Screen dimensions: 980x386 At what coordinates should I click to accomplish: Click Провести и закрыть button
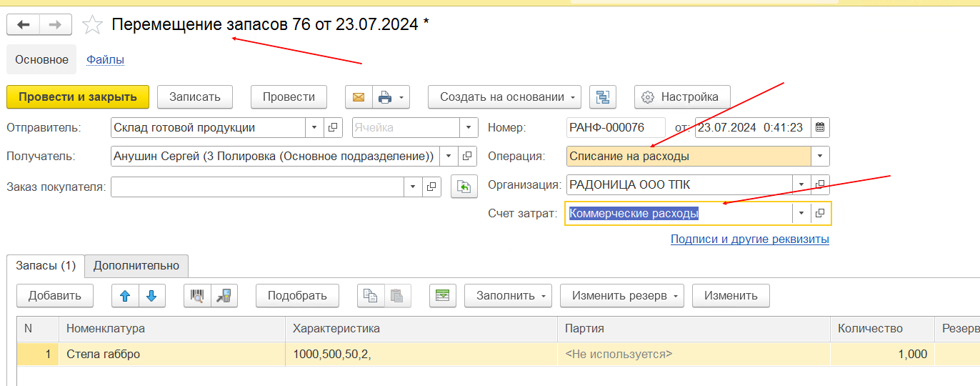click(x=78, y=97)
